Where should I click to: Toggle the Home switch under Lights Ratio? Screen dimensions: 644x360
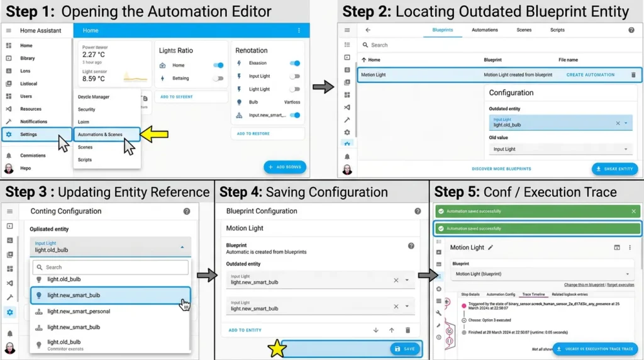pyautogui.click(x=218, y=65)
